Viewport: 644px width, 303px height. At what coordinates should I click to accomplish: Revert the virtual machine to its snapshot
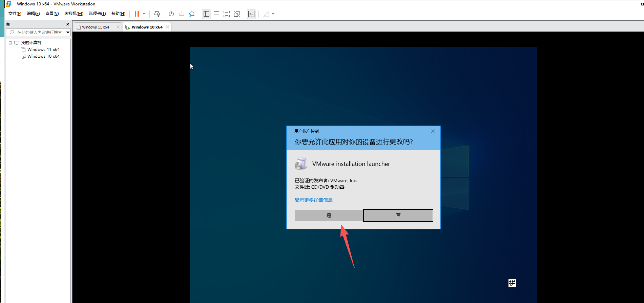tap(182, 14)
